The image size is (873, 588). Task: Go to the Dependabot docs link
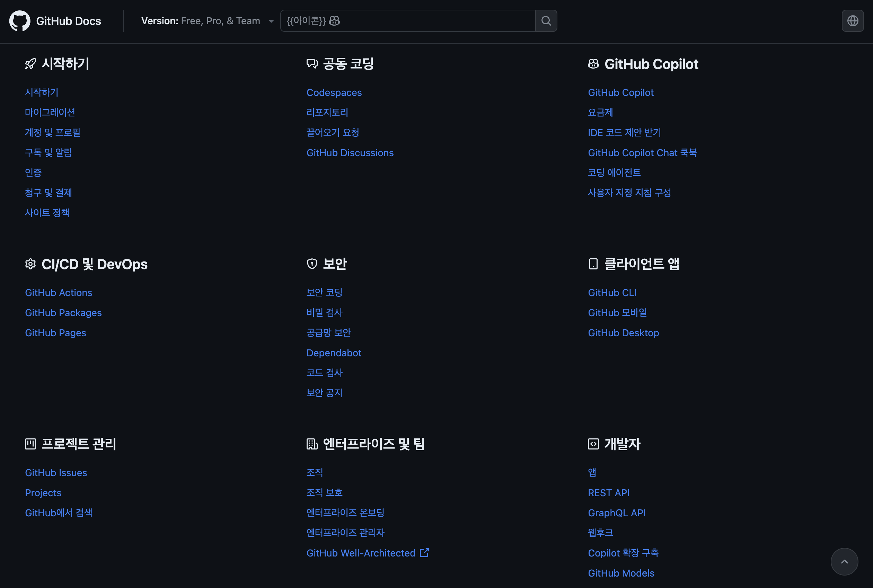(334, 353)
